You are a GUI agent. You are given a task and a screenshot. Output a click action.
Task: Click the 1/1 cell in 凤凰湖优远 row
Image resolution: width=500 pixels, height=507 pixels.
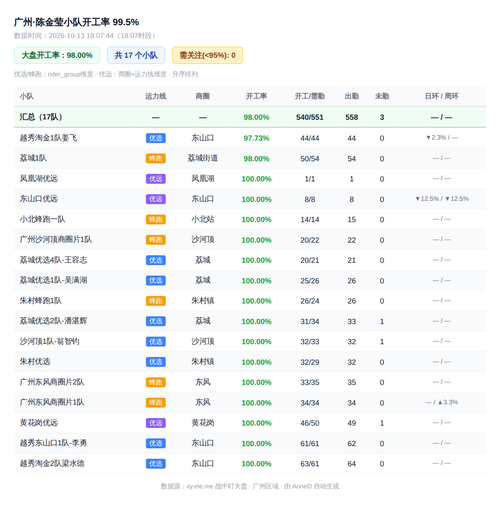pos(310,179)
